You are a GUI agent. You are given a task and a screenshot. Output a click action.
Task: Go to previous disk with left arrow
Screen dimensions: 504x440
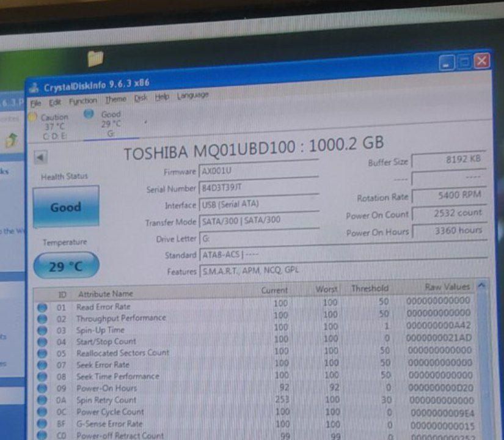click(40, 158)
